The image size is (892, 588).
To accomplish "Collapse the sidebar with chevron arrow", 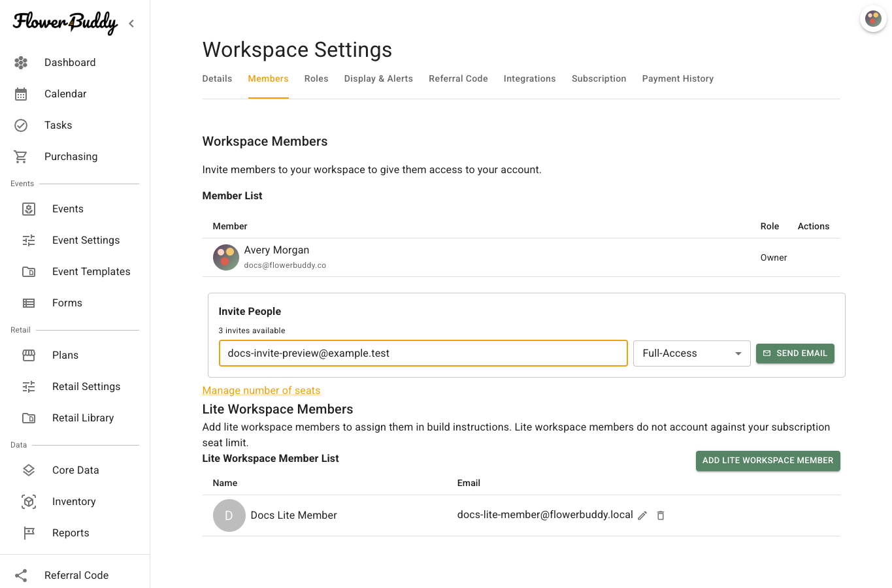I will pos(131,24).
